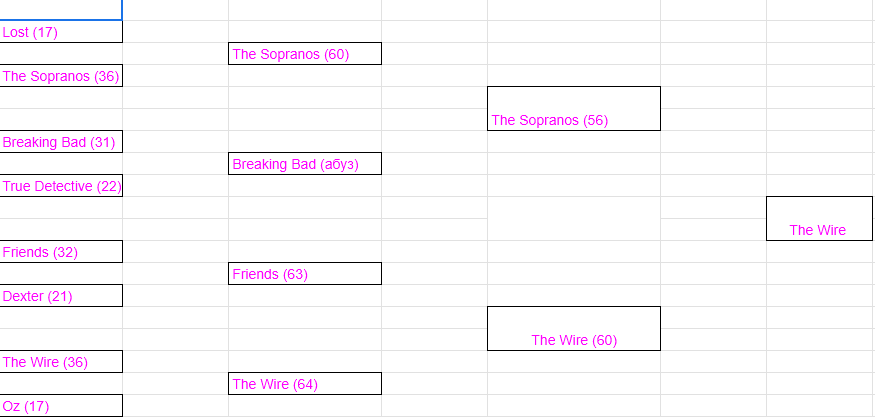Screen dimensions: 875x417
Task: Select The Sopranos (60) bracket cell
Action: (x=304, y=54)
